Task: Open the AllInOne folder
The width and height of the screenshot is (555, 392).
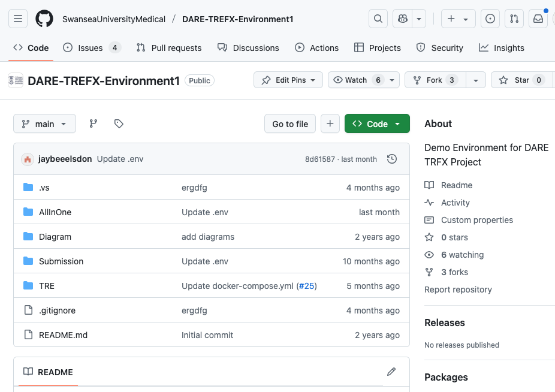Action: (x=55, y=212)
